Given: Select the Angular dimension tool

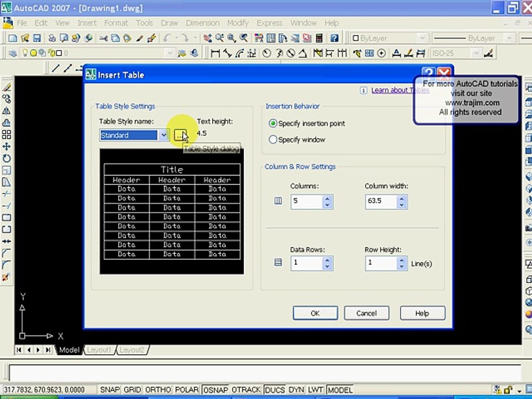Looking at the screenshot, I should [x=303, y=53].
